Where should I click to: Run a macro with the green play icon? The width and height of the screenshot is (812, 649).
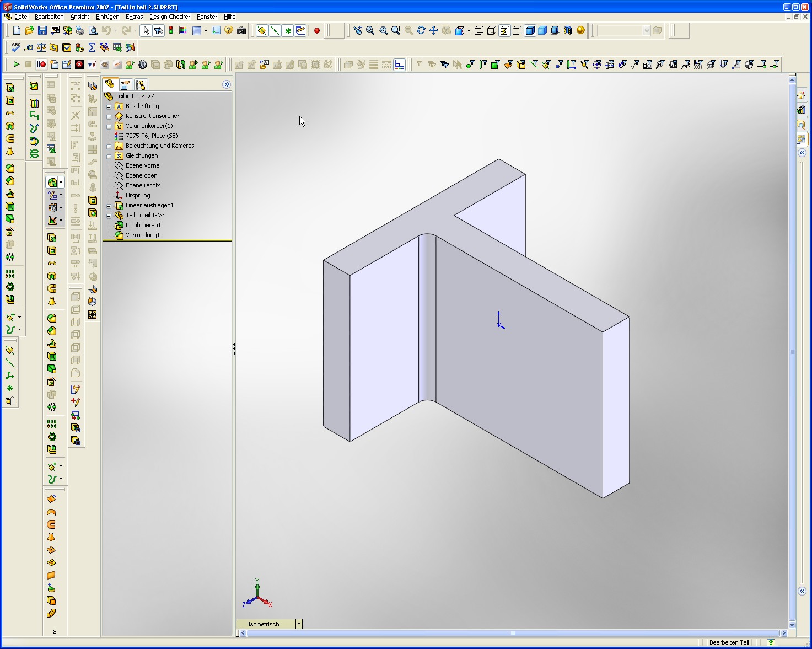pyautogui.click(x=16, y=65)
